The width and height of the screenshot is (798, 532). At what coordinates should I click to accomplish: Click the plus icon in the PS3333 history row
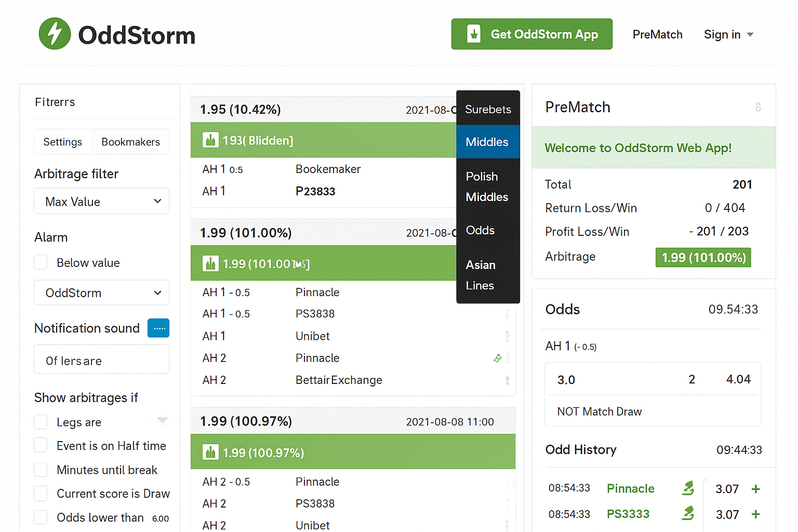point(755,514)
